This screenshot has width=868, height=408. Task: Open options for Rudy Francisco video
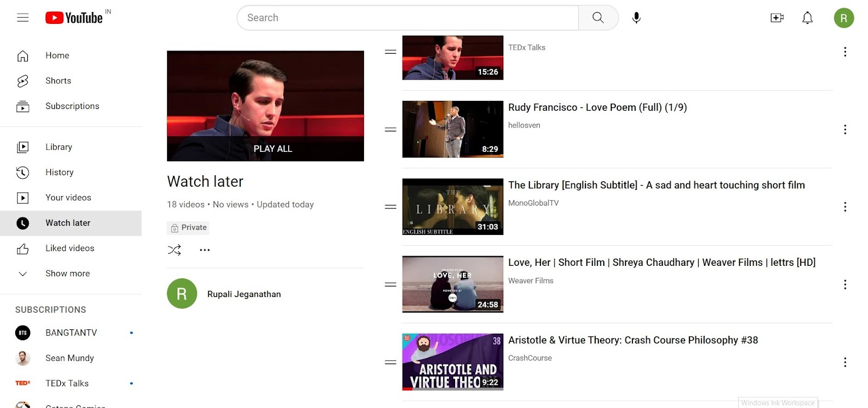pyautogui.click(x=845, y=129)
